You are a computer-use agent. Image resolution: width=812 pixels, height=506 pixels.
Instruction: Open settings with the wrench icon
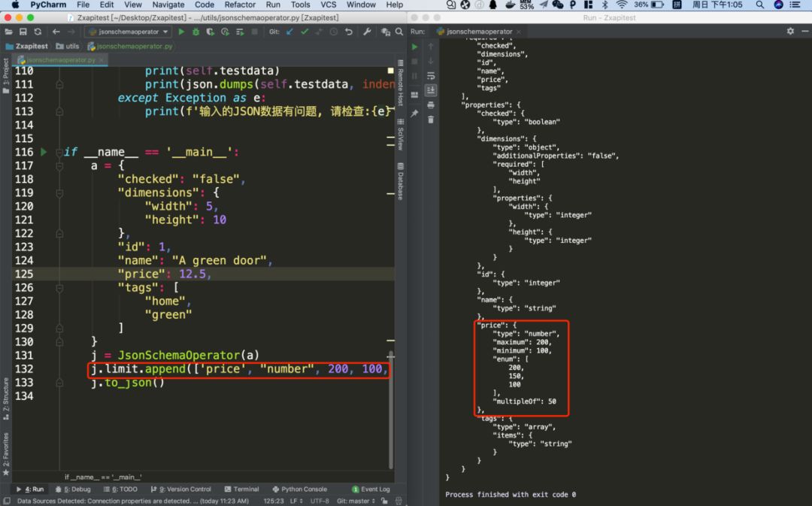(x=367, y=32)
